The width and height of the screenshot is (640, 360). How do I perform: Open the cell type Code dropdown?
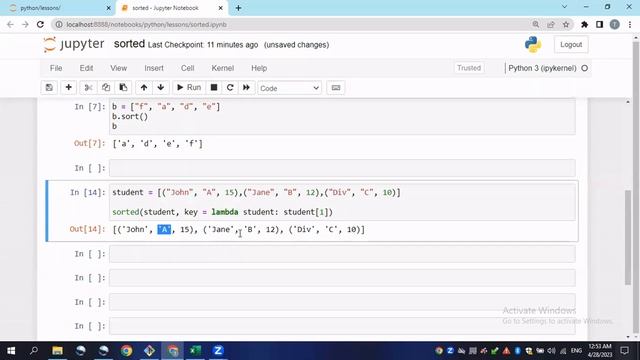point(289,88)
